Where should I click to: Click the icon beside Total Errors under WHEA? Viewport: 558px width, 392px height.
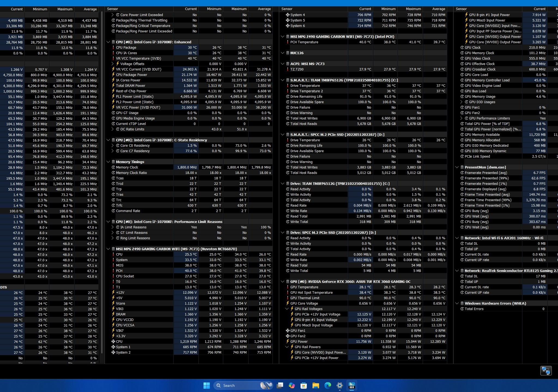click(462, 309)
